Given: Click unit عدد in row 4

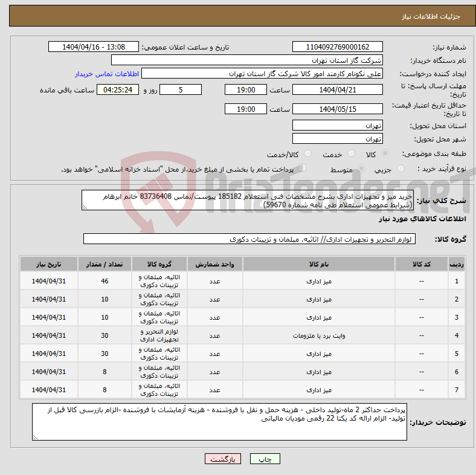Looking at the screenshot, I should [214, 335].
